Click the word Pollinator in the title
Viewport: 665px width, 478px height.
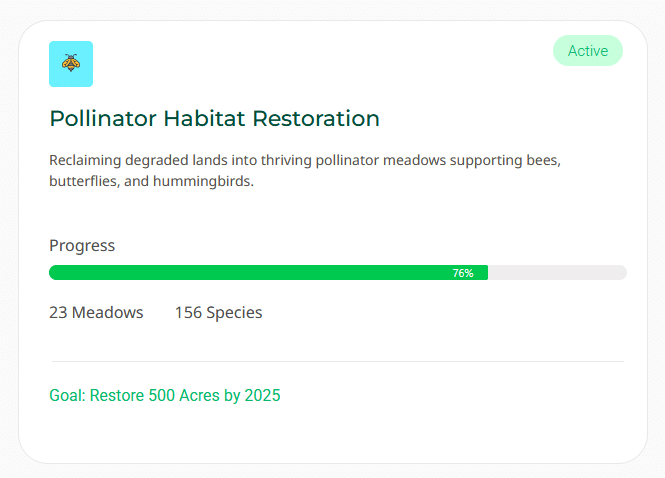tap(103, 118)
